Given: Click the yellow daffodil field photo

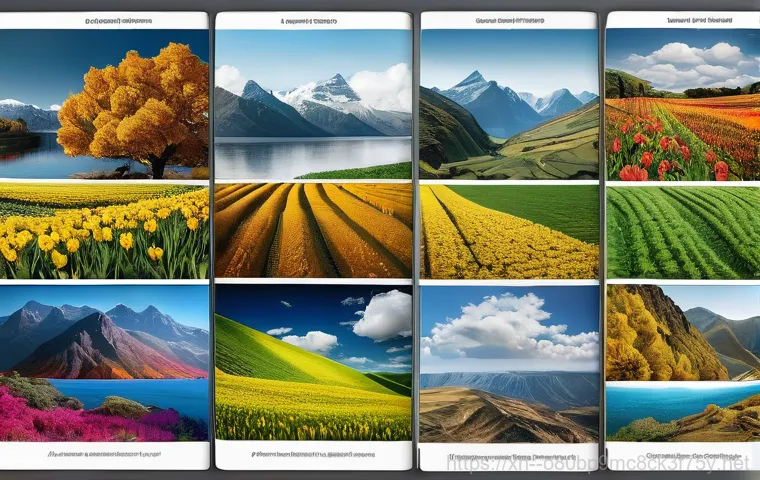Looking at the screenshot, I should [x=104, y=230].
